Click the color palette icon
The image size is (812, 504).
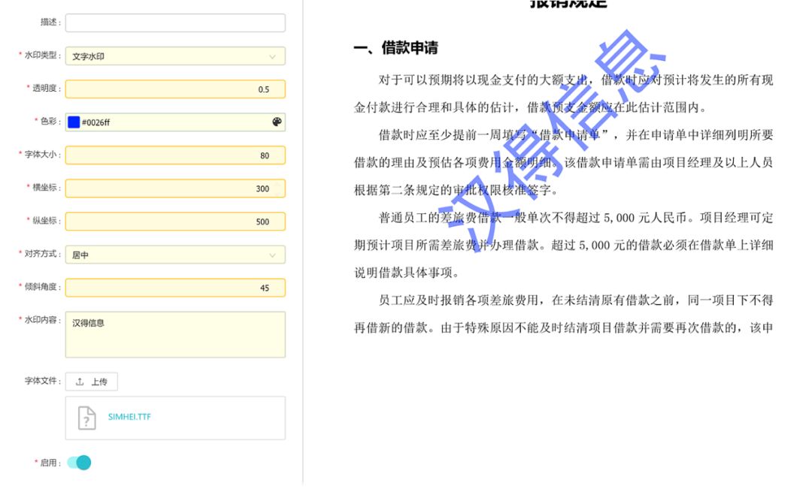(277, 122)
